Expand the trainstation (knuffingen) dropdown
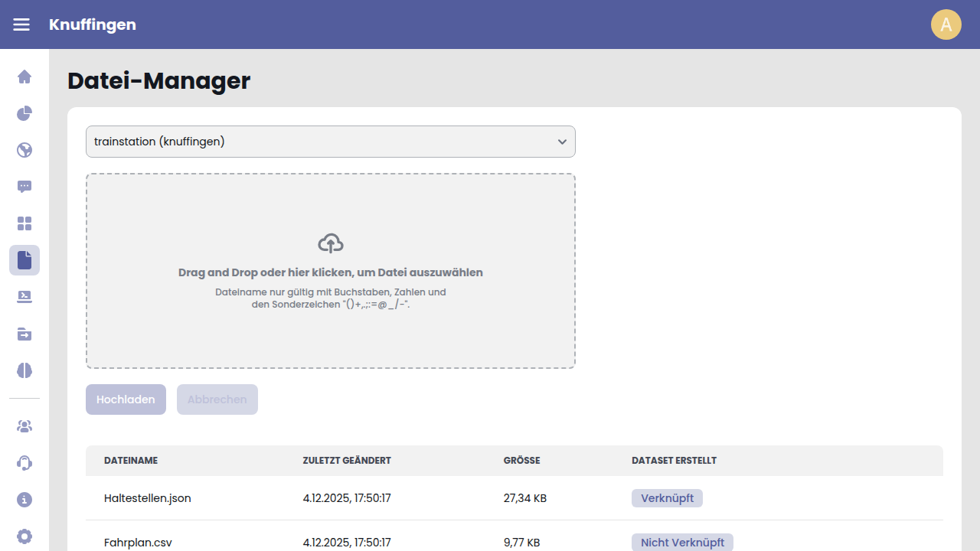The image size is (980, 551). tap(330, 142)
